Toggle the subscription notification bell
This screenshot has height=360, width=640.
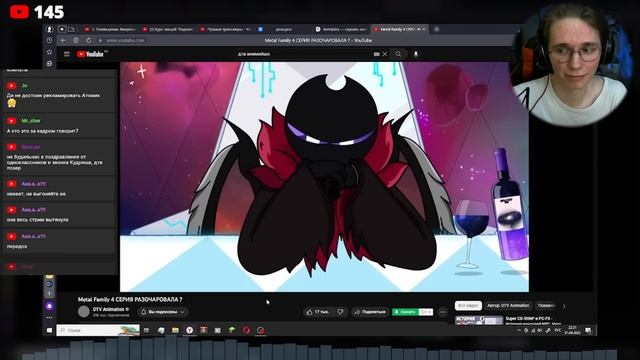click(x=144, y=312)
